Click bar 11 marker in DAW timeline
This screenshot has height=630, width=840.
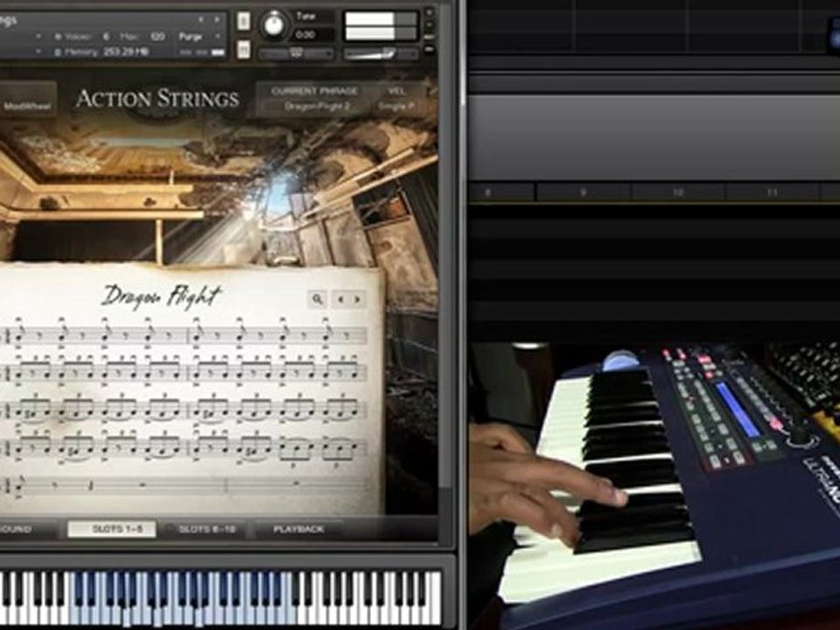click(x=772, y=192)
